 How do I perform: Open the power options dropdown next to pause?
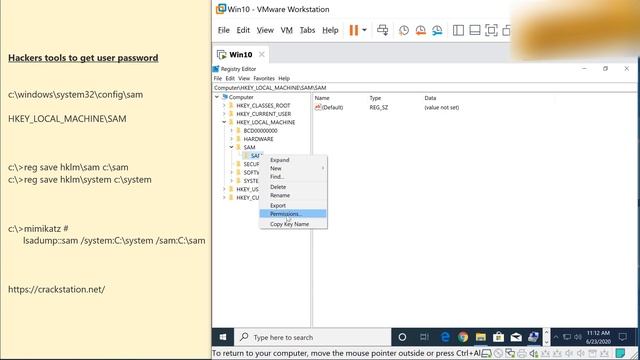point(364,30)
